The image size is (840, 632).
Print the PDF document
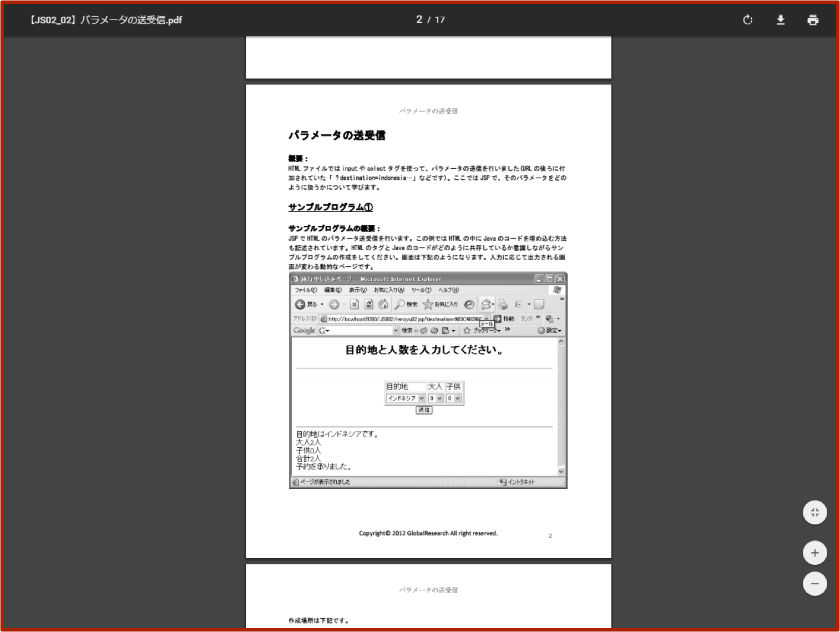[x=812, y=20]
